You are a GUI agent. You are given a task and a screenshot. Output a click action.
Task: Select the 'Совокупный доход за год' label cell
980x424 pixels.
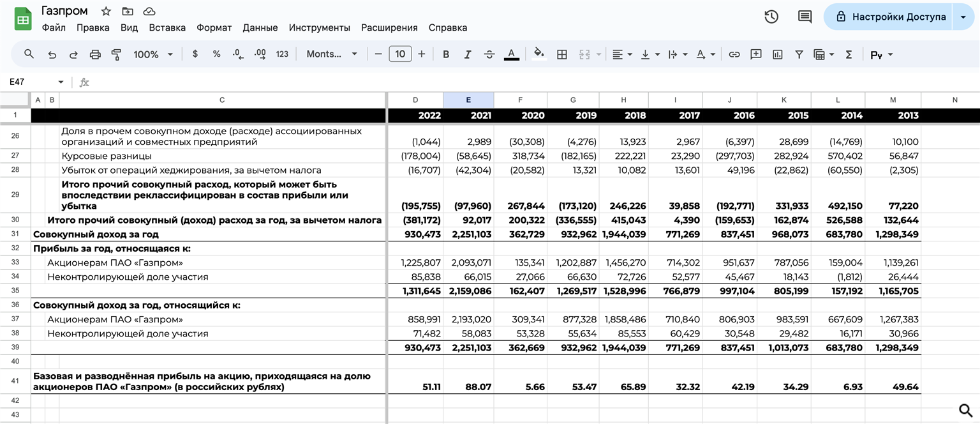click(x=209, y=234)
